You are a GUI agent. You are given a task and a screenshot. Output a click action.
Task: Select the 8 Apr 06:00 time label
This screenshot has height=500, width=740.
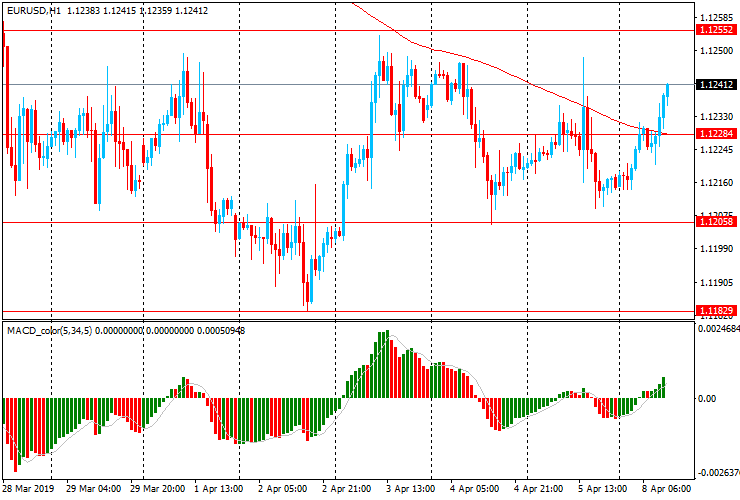(666, 488)
